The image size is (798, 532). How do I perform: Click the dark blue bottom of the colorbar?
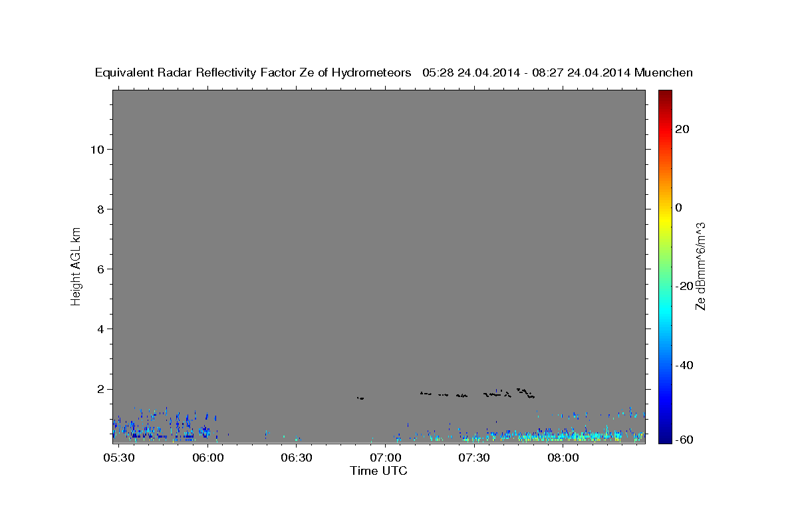(665, 437)
